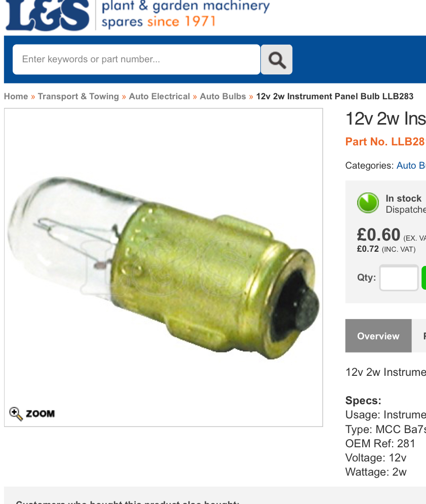Select the Overview tab

pos(378,336)
